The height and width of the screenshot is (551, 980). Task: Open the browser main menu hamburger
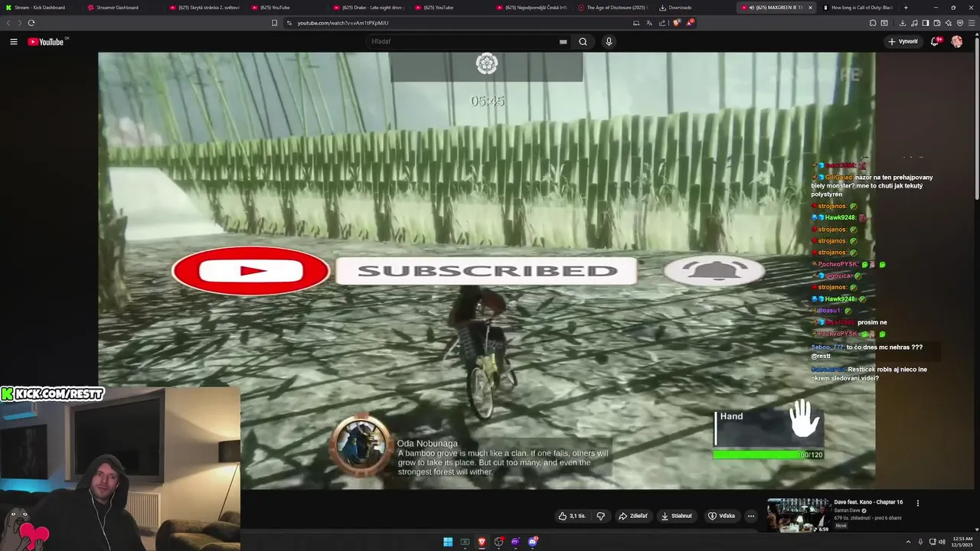click(x=972, y=23)
